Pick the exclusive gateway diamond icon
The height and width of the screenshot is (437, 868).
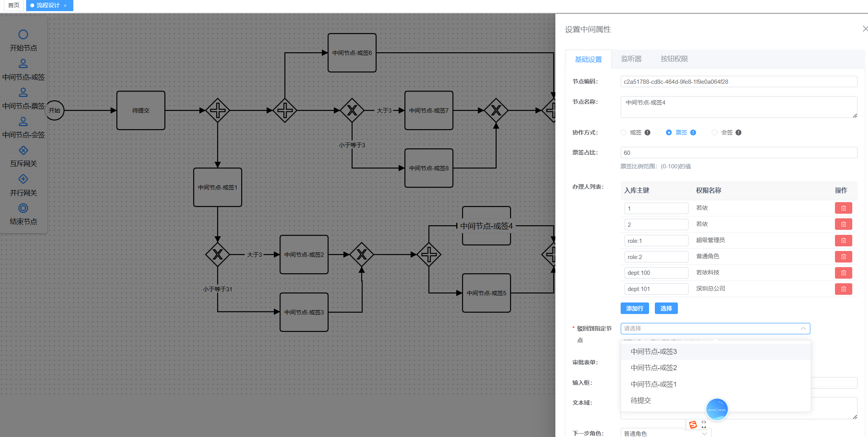23,150
